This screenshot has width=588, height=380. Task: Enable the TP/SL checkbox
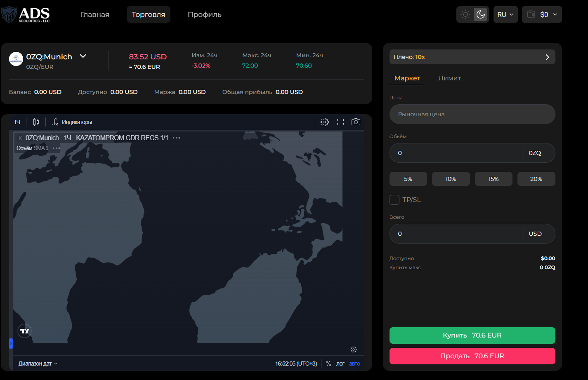394,200
